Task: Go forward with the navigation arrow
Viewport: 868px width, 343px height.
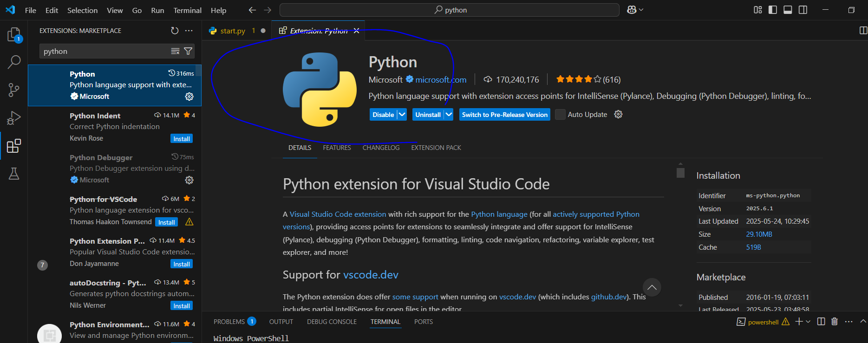Action: [x=268, y=10]
